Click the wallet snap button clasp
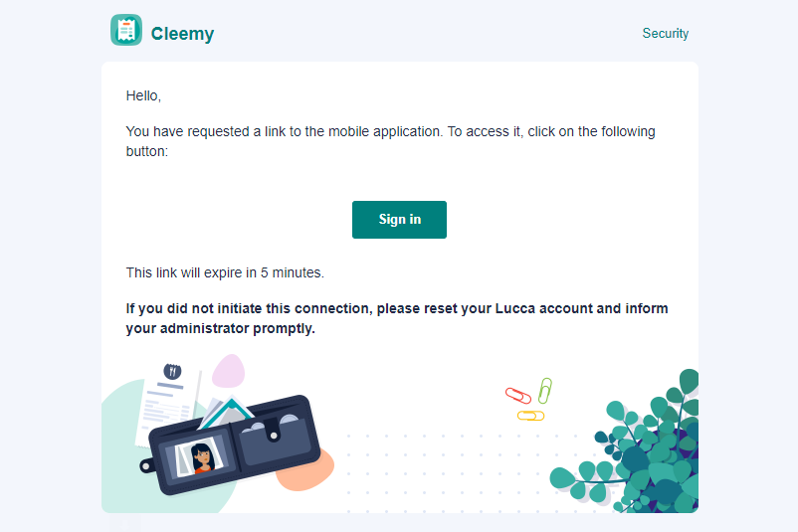This screenshot has width=798, height=532. [274, 436]
